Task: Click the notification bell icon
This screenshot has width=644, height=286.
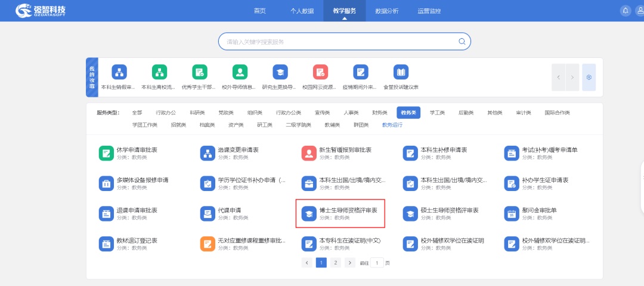Action: 626,11
